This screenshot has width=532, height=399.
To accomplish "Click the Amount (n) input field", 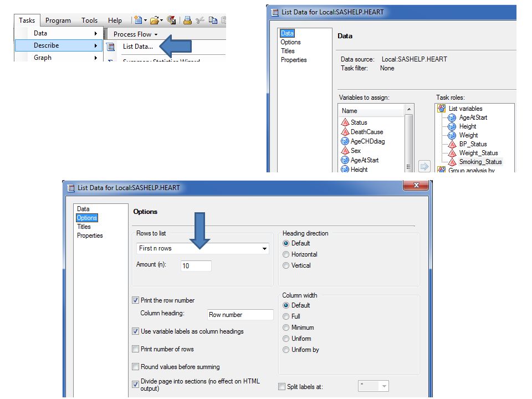I will point(196,265).
